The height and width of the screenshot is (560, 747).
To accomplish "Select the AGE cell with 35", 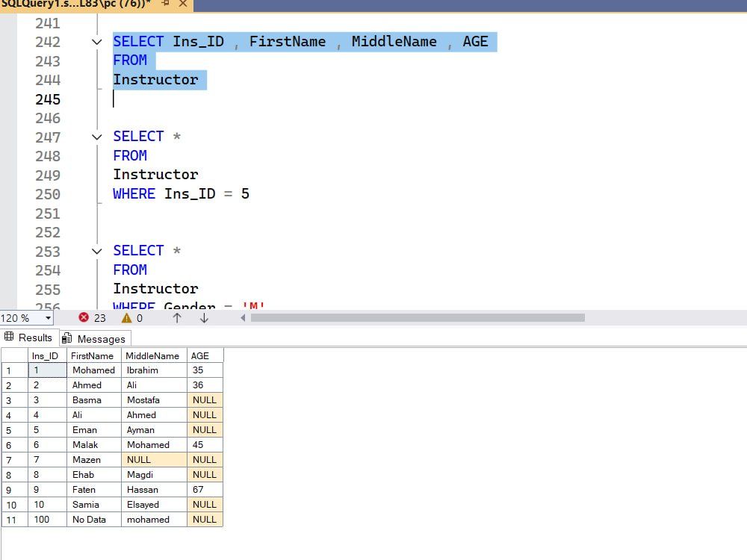I will 205,370.
